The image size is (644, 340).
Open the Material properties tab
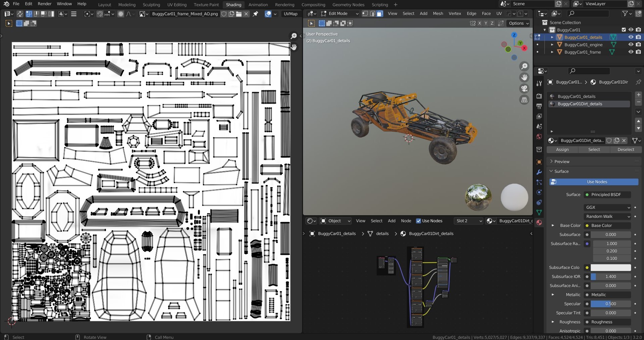(x=539, y=223)
